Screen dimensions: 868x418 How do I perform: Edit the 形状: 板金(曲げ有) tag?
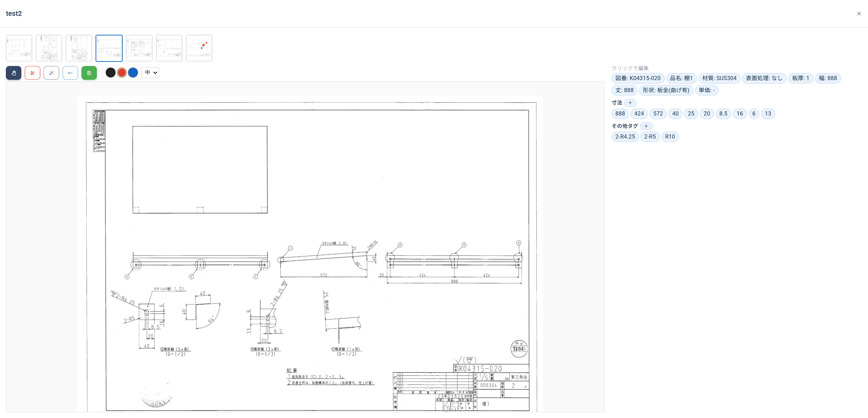pos(666,90)
